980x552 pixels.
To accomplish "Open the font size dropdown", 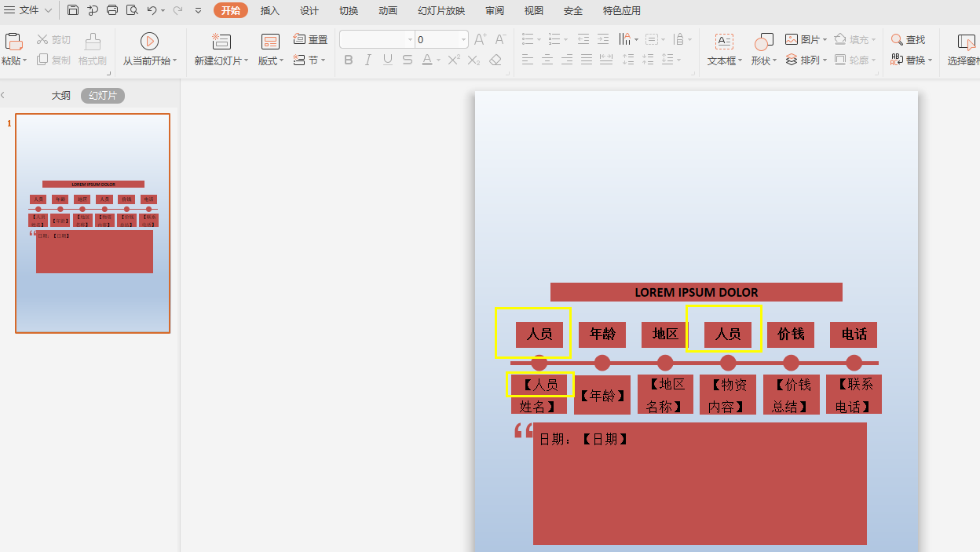I will pos(464,39).
